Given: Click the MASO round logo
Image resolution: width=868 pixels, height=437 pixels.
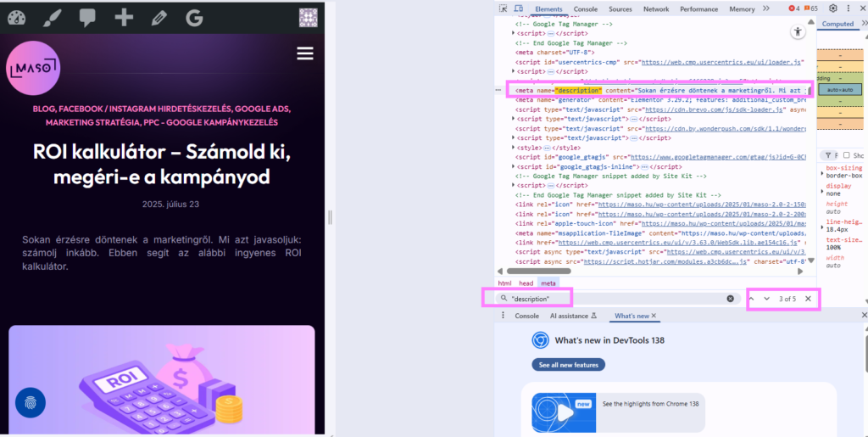Looking at the screenshot, I should pyautogui.click(x=33, y=68).
